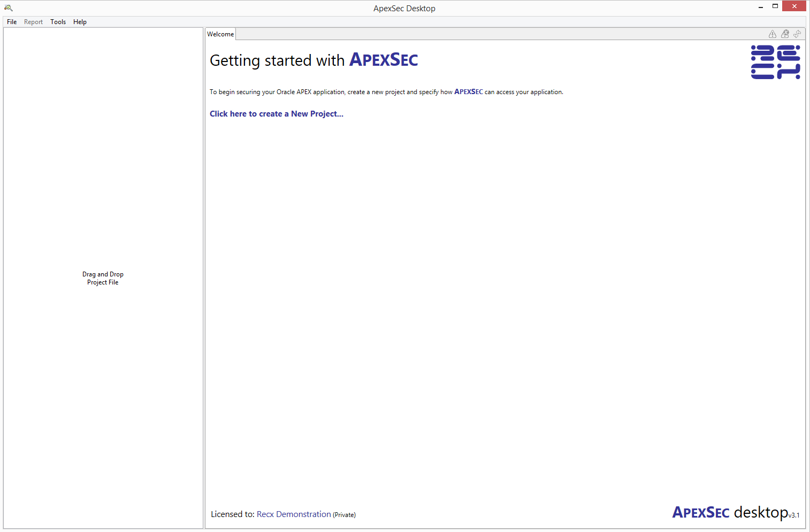Open the File menu

[12, 22]
